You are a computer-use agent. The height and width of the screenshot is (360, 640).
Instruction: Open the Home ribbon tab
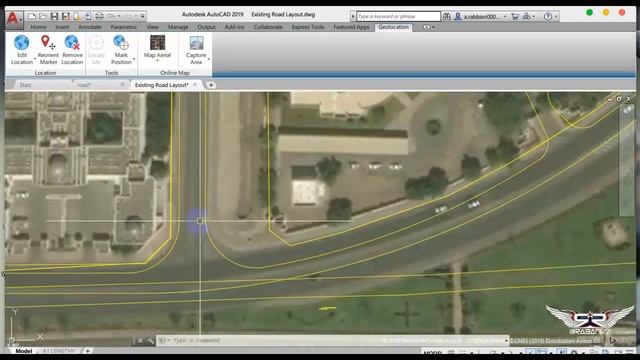(38, 27)
